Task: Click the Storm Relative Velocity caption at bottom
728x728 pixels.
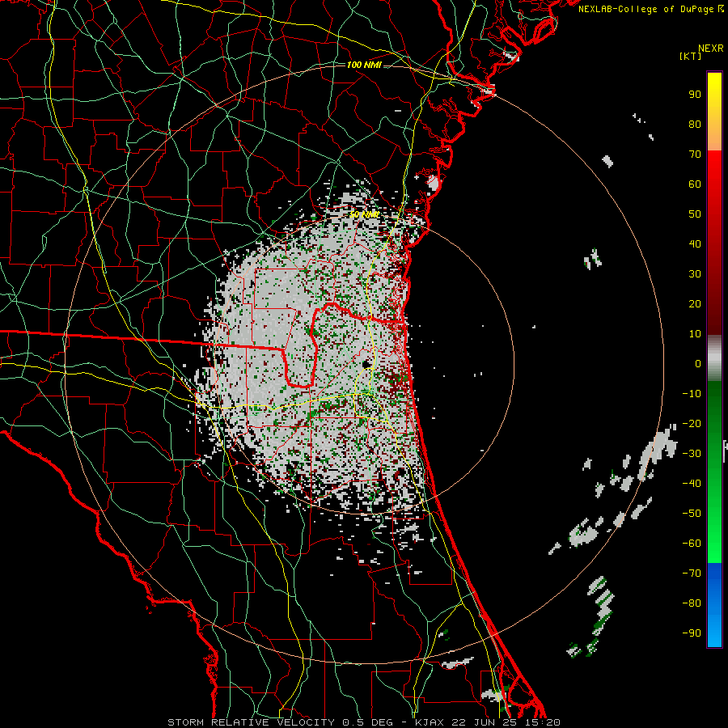Action: click(364, 722)
